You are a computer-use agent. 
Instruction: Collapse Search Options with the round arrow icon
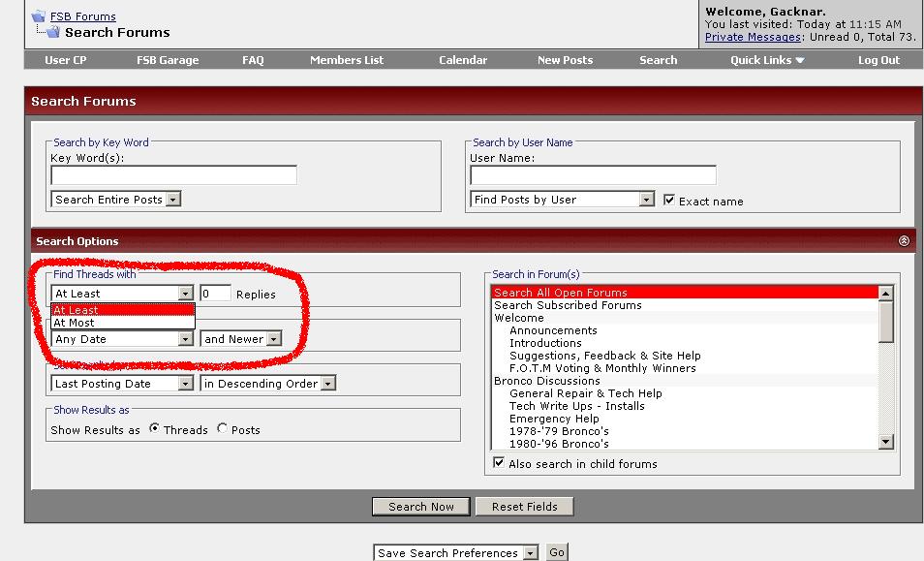tap(904, 241)
